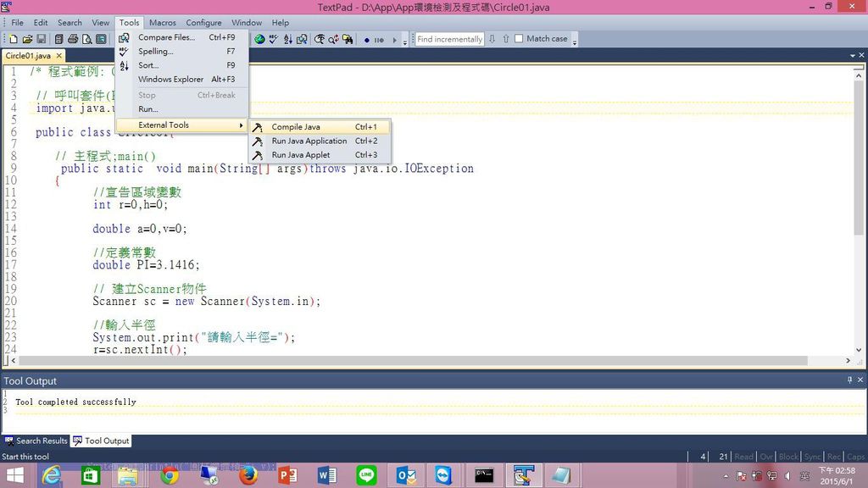Click the 'Tool completed successfully' output line
The image size is (868, 488).
tap(75, 402)
